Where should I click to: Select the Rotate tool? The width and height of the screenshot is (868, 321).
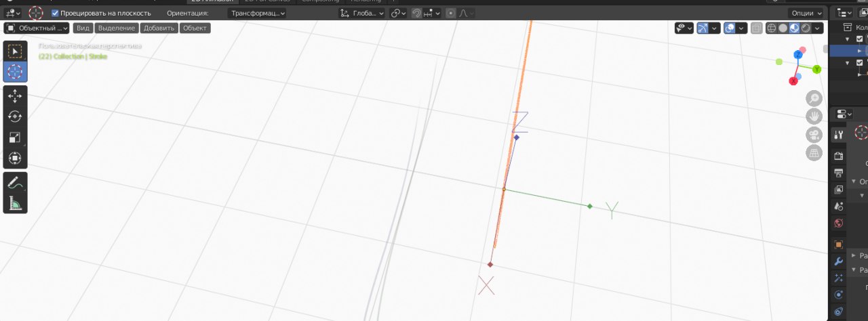click(x=15, y=116)
